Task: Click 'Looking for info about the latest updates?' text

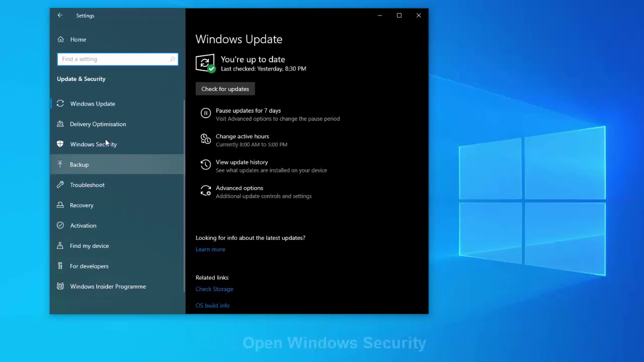Action: click(251, 238)
